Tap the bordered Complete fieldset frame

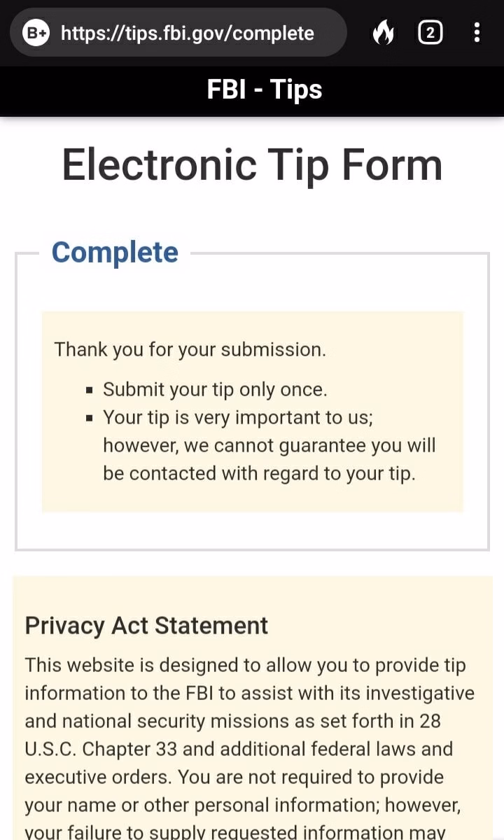click(x=252, y=401)
